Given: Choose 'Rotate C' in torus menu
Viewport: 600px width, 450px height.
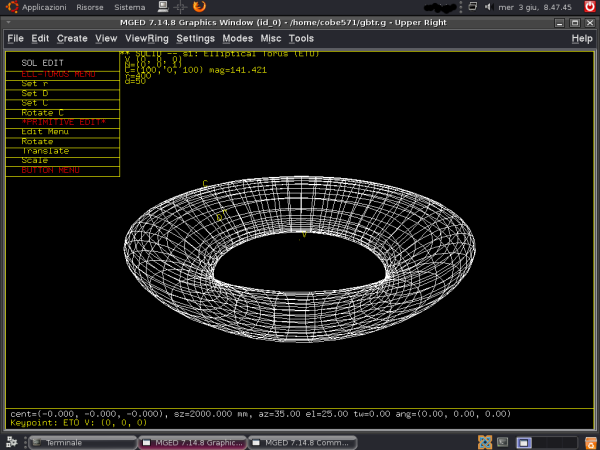Looking at the screenshot, I should pyautogui.click(x=42, y=113).
